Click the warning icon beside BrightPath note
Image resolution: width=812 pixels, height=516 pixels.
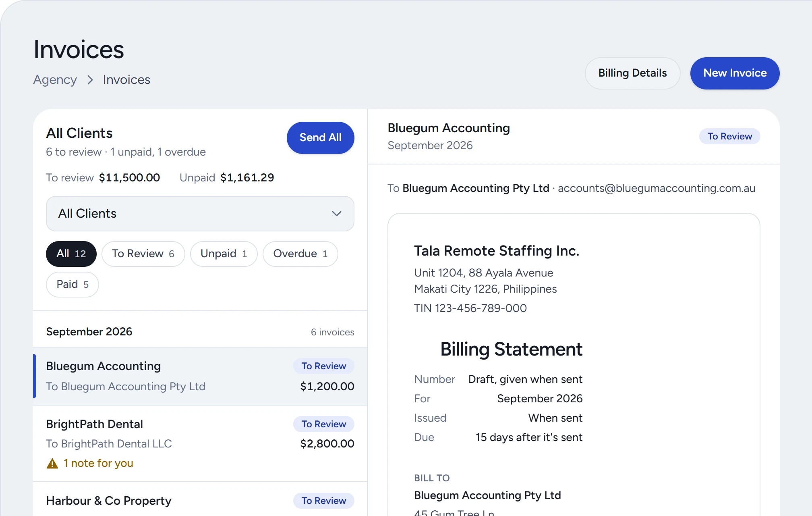tap(52, 464)
